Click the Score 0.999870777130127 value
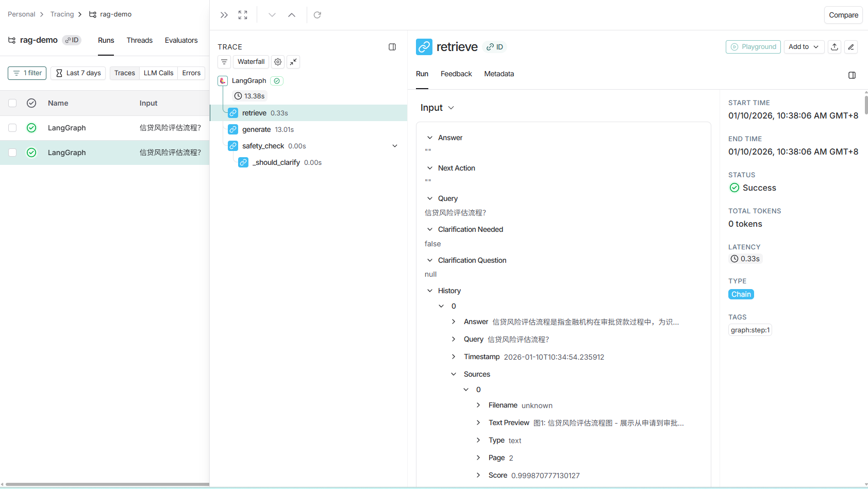Image resolution: width=868 pixels, height=489 pixels. point(545,476)
